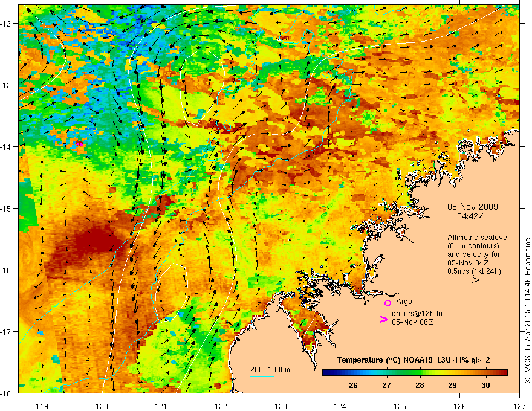Screen dimensions: 532x411
Task: Click the IMOS copyright timestamp text
Action: coord(527,311)
